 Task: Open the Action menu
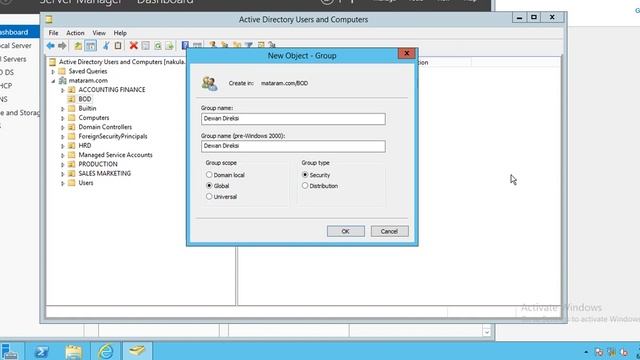(75, 33)
